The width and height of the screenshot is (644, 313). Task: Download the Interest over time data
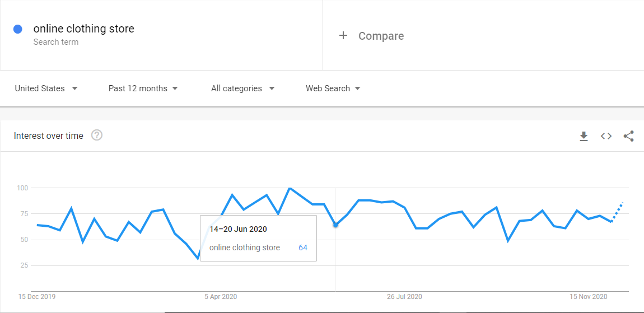pos(584,136)
